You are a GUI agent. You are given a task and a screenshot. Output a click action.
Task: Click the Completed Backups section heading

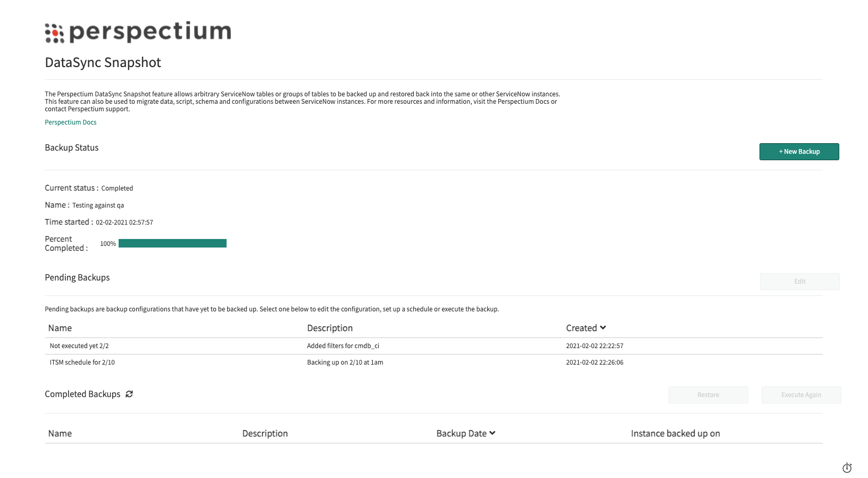[82, 394]
